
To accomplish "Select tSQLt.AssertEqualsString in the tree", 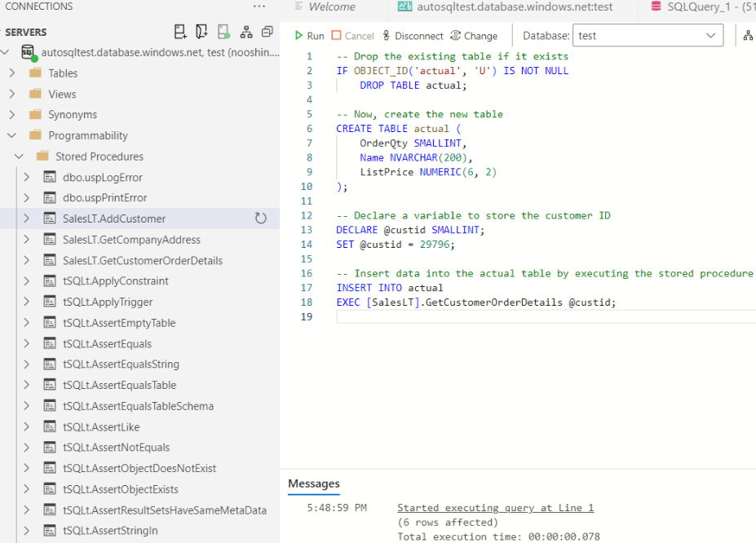I will tap(121, 364).
